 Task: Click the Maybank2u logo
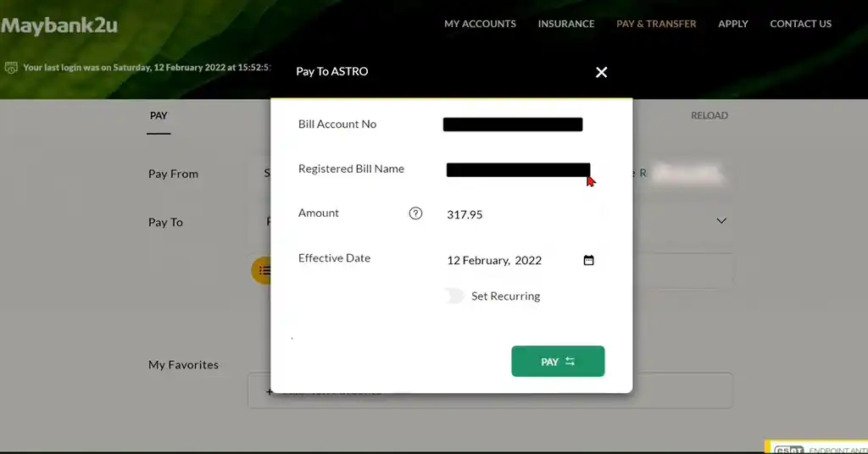[x=58, y=25]
